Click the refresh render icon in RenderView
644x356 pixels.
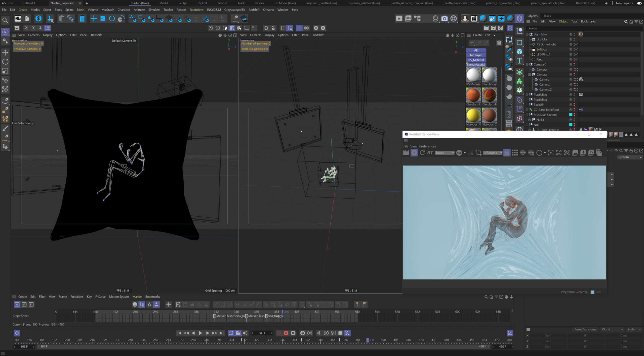point(422,153)
